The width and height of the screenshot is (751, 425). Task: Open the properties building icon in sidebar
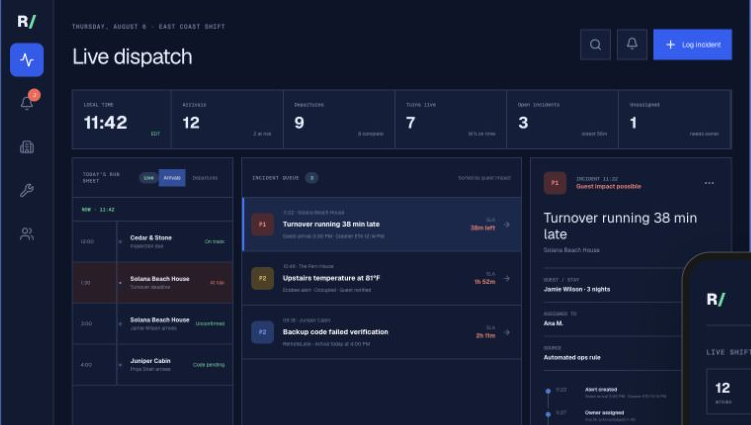pyautogui.click(x=27, y=147)
